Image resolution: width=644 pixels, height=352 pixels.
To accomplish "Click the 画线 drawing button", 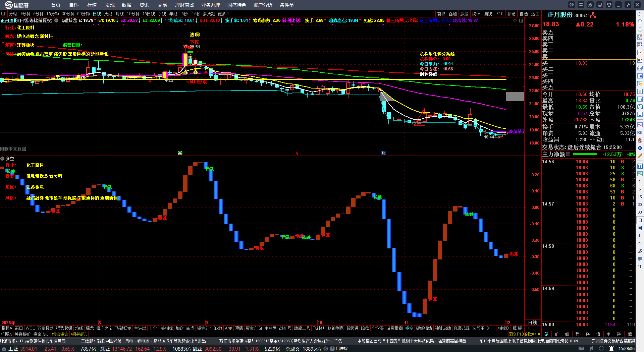I will tap(488, 14).
